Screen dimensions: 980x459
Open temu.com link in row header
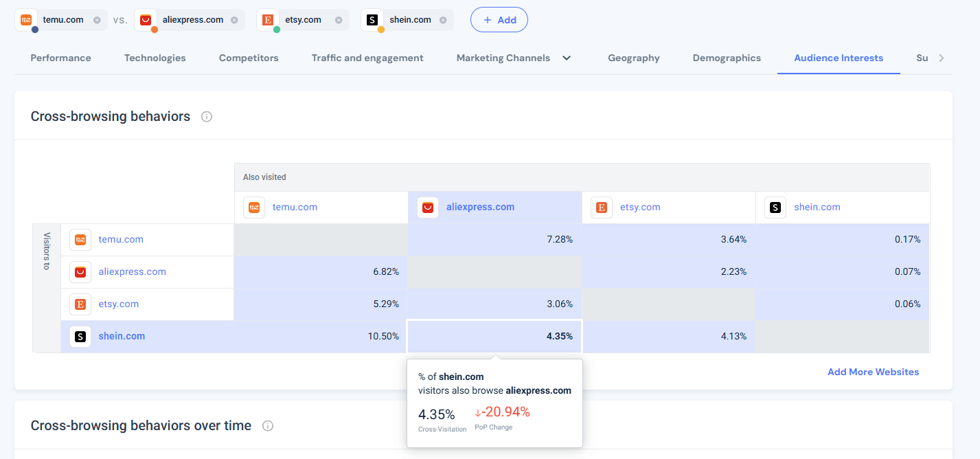point(121,239)
